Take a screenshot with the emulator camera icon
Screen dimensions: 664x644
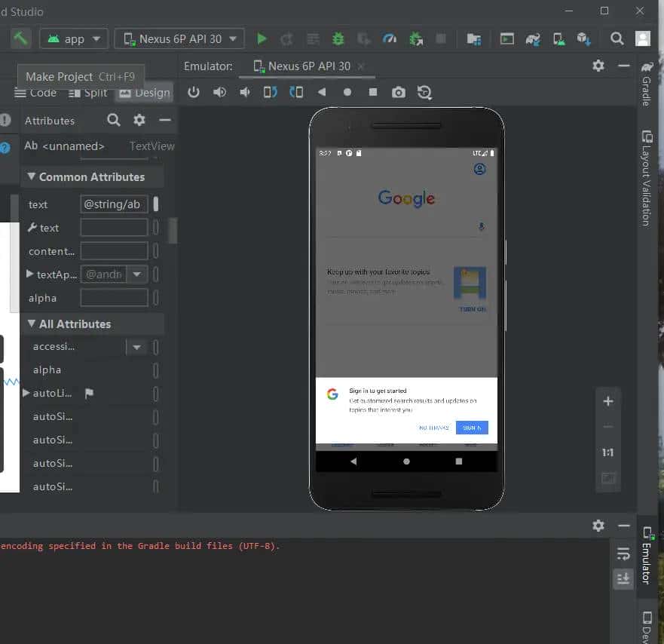coord(399,92)
